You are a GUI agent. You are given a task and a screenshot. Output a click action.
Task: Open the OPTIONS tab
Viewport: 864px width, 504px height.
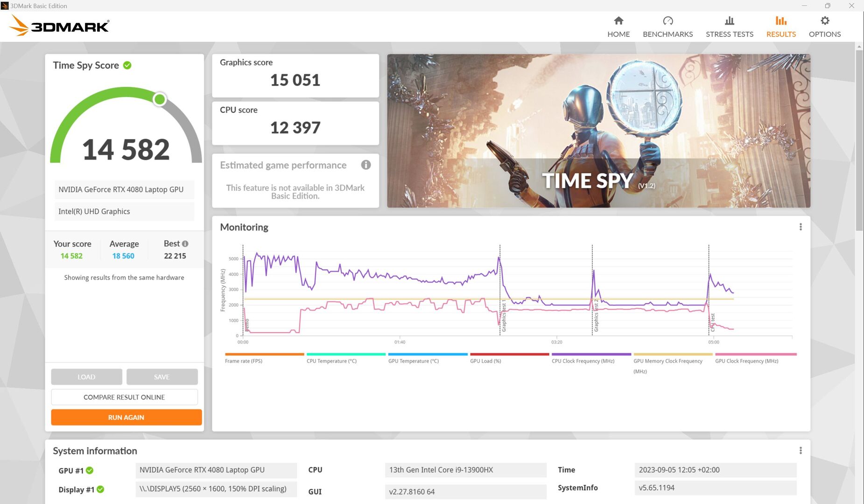pos(825,27)
